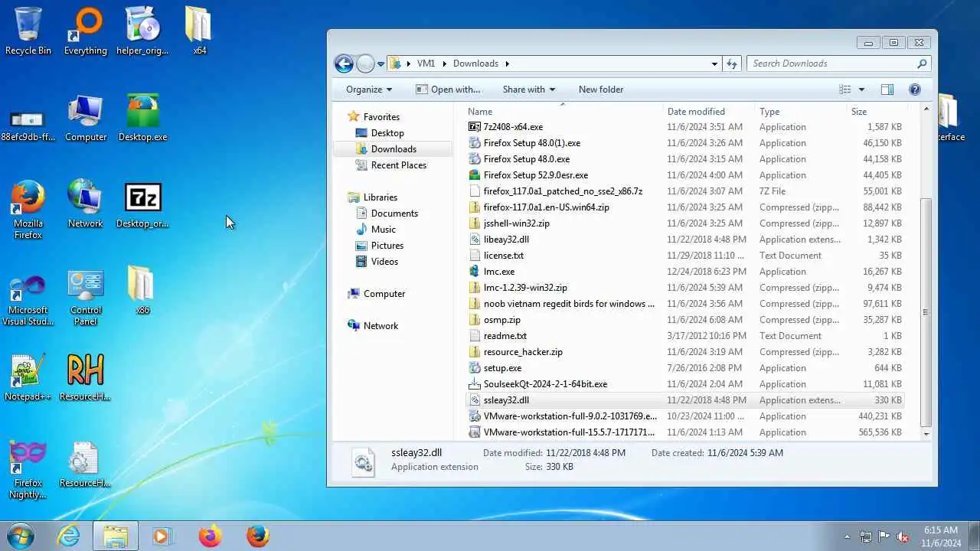Sort by the Size column header
The width and height of the screenshot is (980, 551).
pyautogui.click(x=876, y=111)
